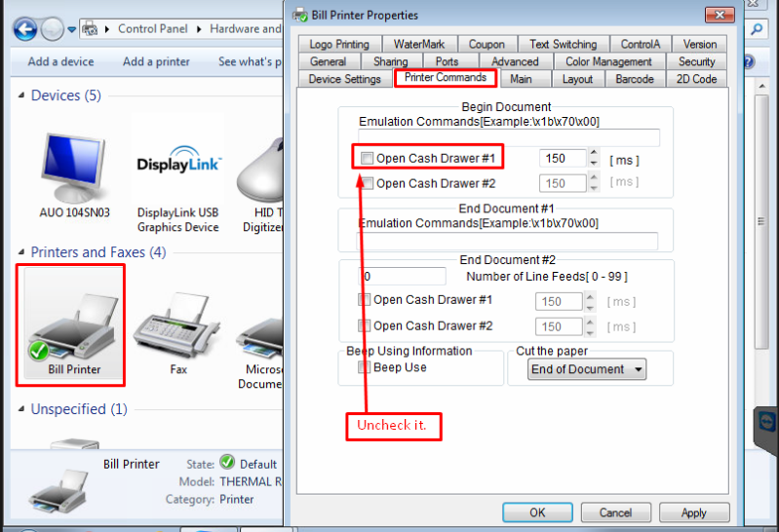Expand the Control Panel breadcrumb arrow
This screenshot has width=779, height=532.
(x=107, y=29)
